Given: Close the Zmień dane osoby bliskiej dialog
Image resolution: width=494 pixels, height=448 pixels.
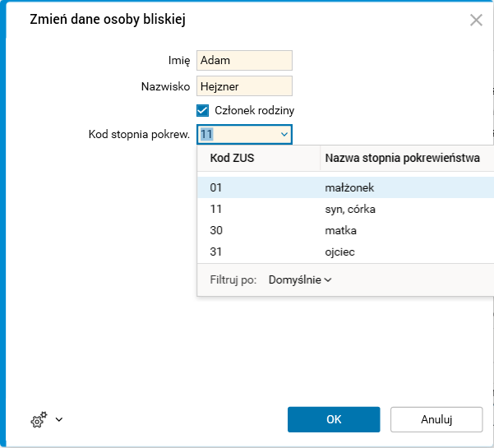Looking at the screenshot, I should pyautogui.click(x=476, y=21).
